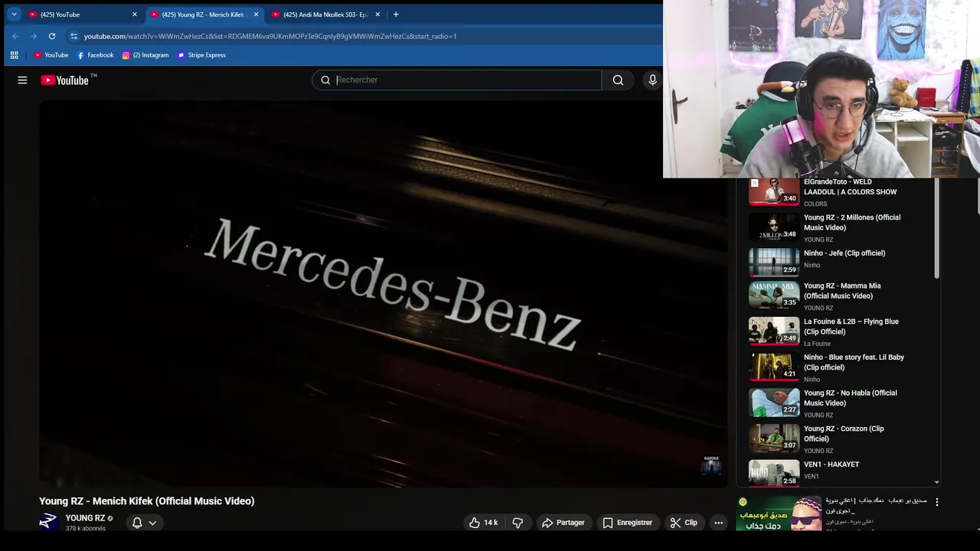Close the Young RZ - Menich Kifek tab
The width and height of the screenshot is (980, 551).
click(x=256, y=15)
